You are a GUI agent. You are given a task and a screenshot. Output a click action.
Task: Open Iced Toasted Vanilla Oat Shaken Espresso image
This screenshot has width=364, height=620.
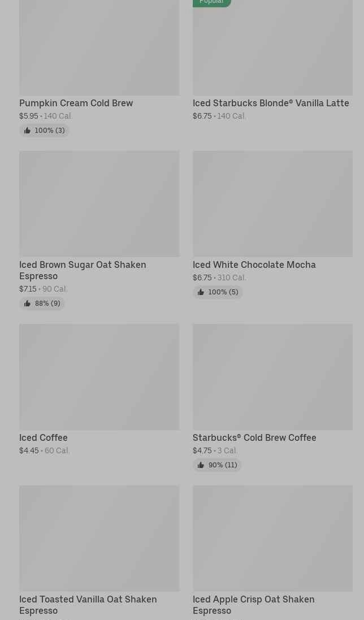tap(99, 538)
